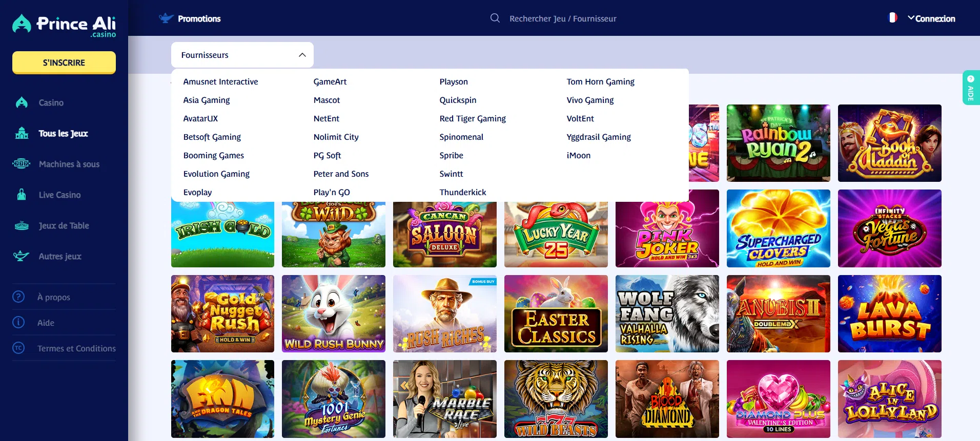Choose Tom Horn Gaming provider
Viewport: 980px width, 441px height.
pos(600,81)
